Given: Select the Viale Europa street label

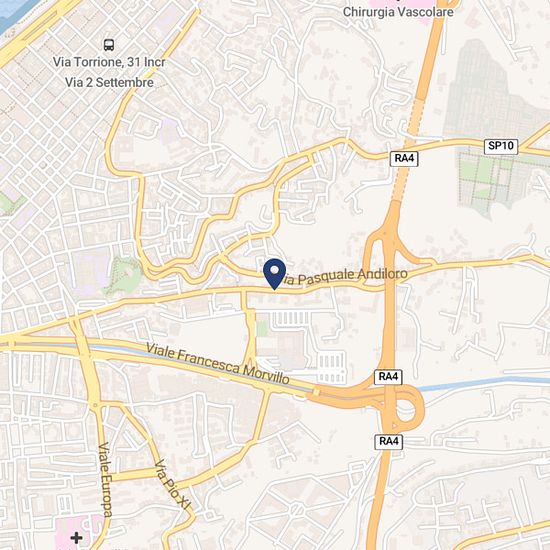Looking at the screenshot, I should [105, 480].
